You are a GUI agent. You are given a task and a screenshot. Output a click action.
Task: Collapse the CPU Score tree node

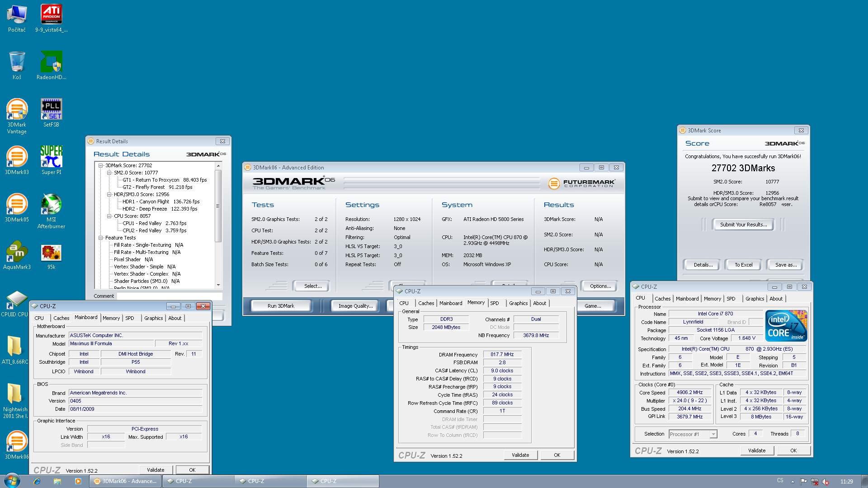[x=109, y=216]
